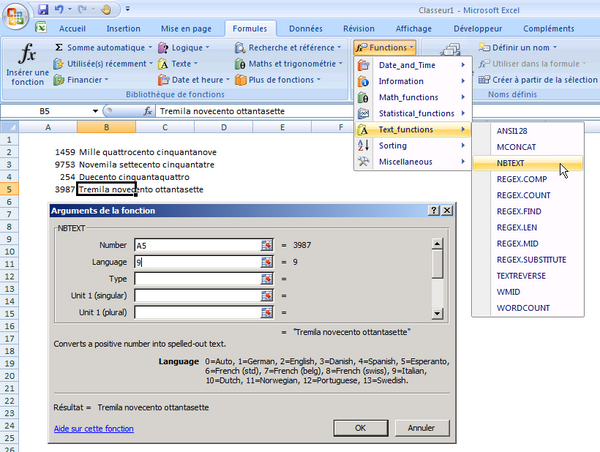Image resolution: width=600 pixels, height=452 pixels.
Task: Open the Définir un nom command
Action: click(518, 47)
